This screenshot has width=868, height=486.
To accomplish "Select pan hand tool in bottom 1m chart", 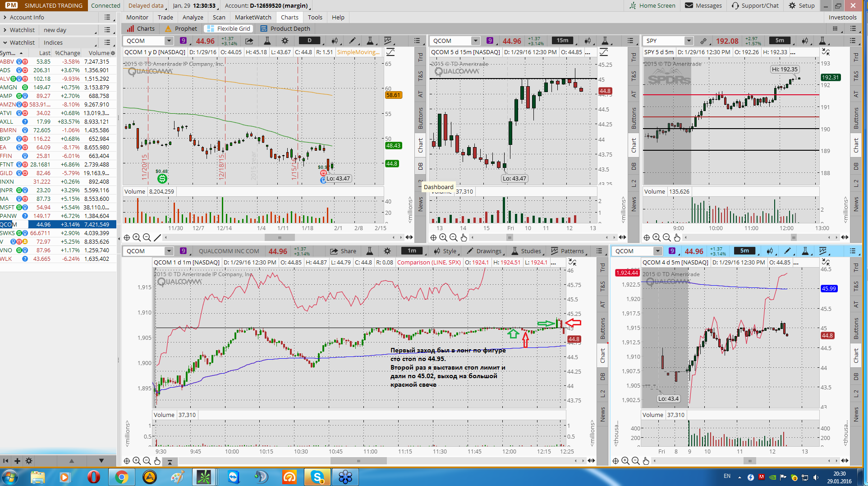I will (157, 461).
